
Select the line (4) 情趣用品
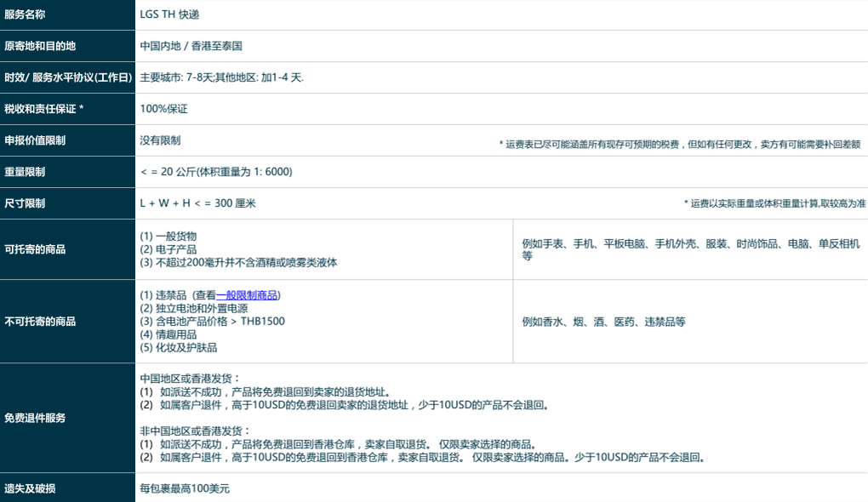coord(168,335)
